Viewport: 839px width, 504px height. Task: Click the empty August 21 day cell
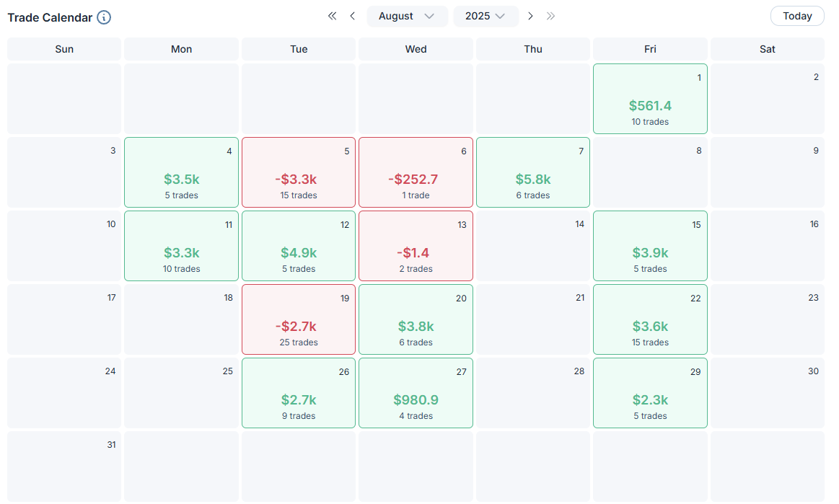coord(533,319)
